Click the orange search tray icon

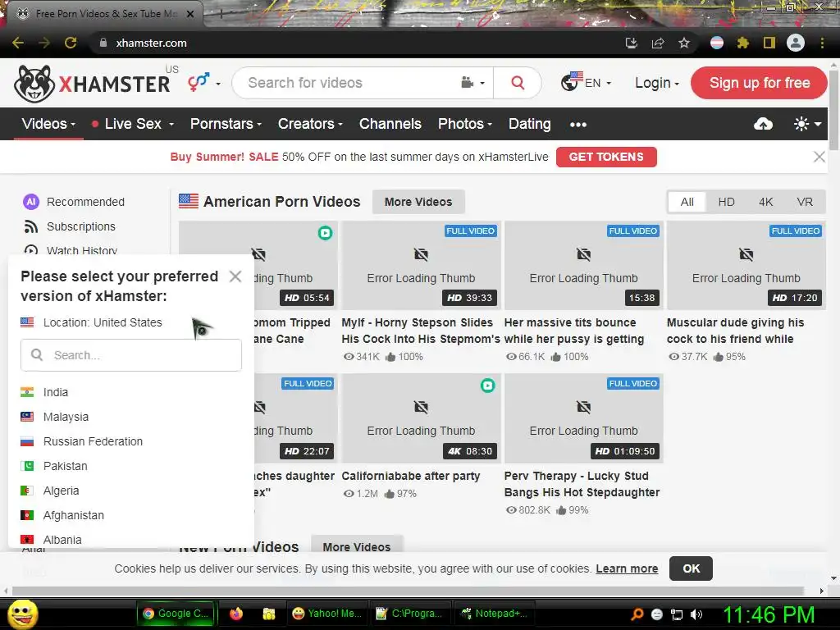coord(637,614)
